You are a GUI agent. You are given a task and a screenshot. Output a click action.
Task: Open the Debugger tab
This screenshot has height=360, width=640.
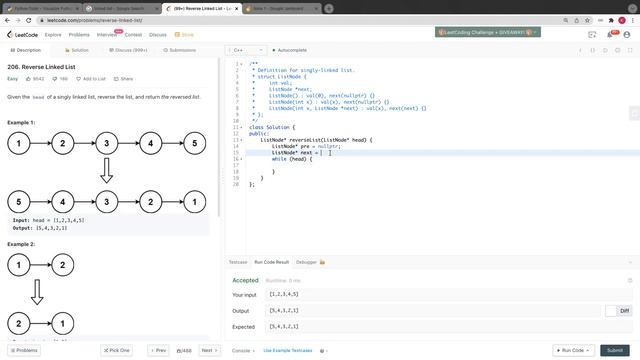(x=310, y=262)
